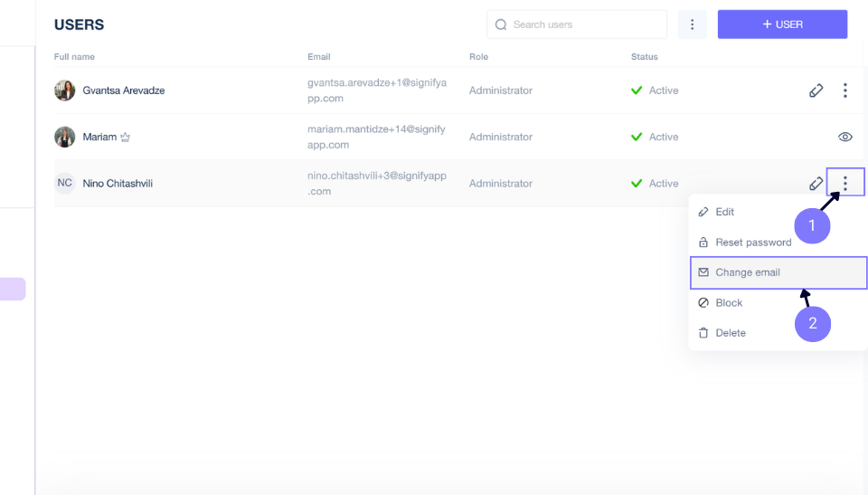
Task: Click the nino.chitashvili+3 email address
Action: 377,184
